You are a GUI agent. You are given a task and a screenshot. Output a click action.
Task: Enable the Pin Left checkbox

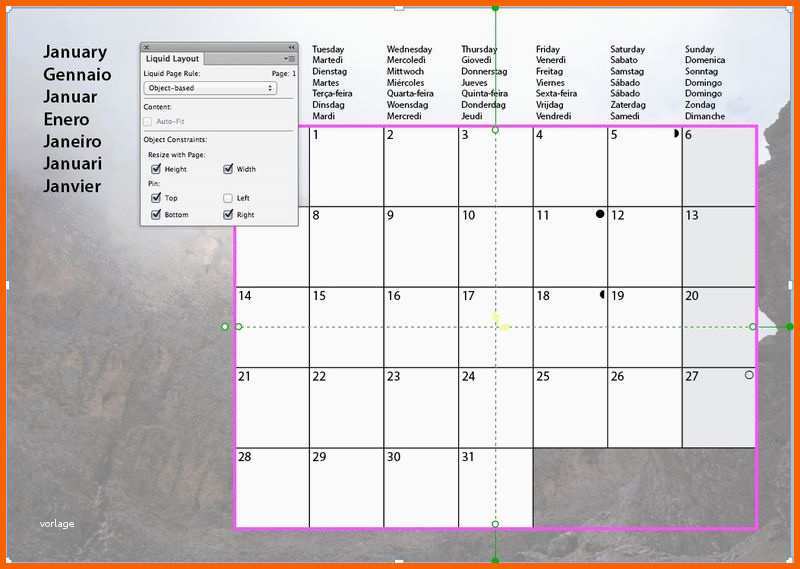(228, 197)
